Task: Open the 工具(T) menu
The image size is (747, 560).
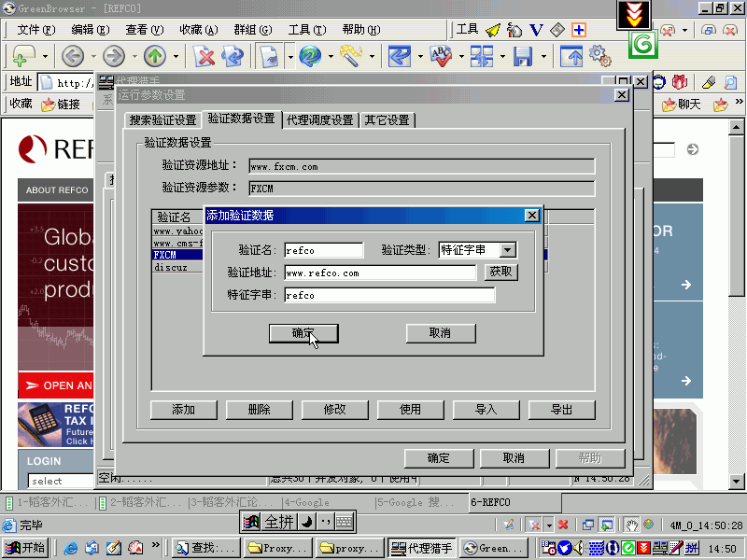Action: pyautogui.click(x=307, y=30)
